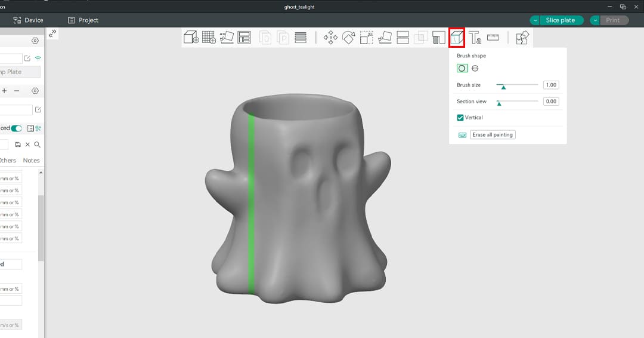Choose the circle brush shape
Viewport: 644px width, 338px height.
tap(462, 69)
